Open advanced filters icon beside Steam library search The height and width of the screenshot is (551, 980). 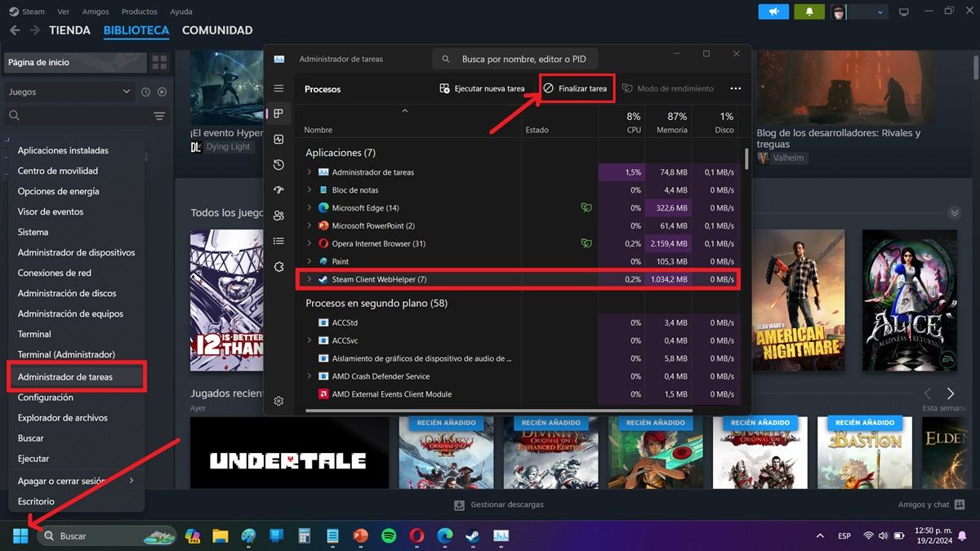159,117
